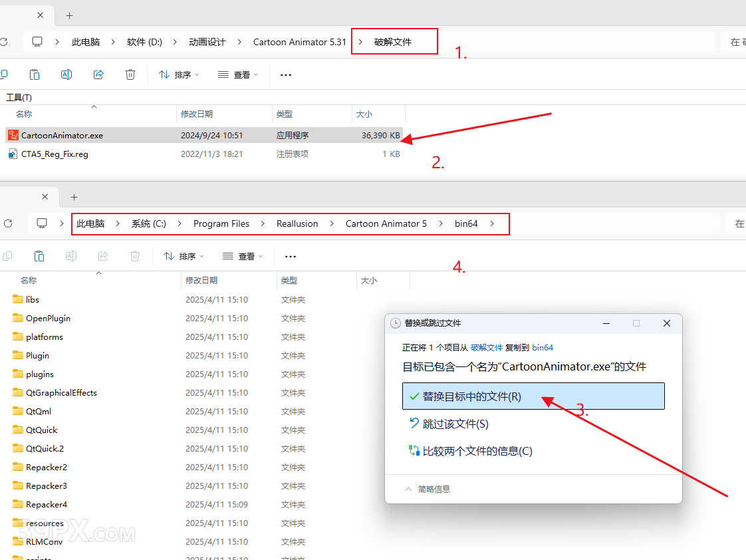Open the QtGraphicalEffects folder
The width and height of the screenshot is (746, 560).
coord(61,392)
